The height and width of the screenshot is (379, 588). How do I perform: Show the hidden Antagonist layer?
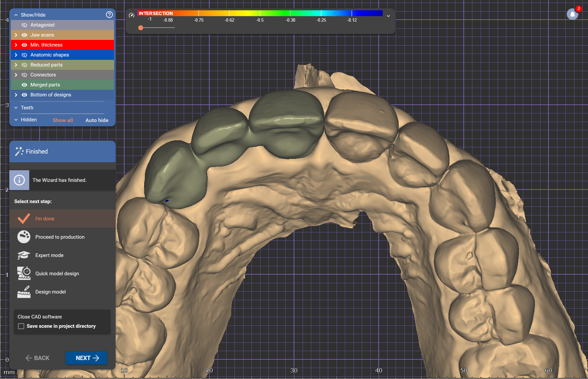click(x=24, y=25)
